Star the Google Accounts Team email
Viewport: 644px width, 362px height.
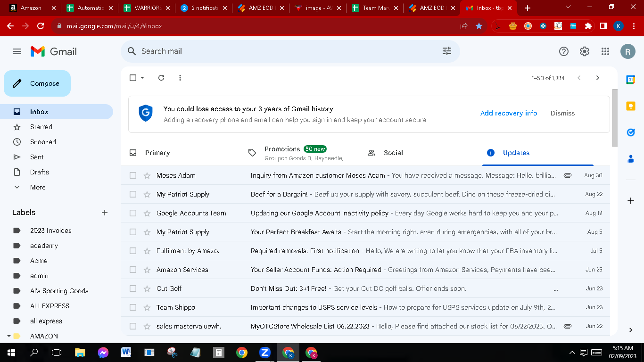(x=147, y=213)
